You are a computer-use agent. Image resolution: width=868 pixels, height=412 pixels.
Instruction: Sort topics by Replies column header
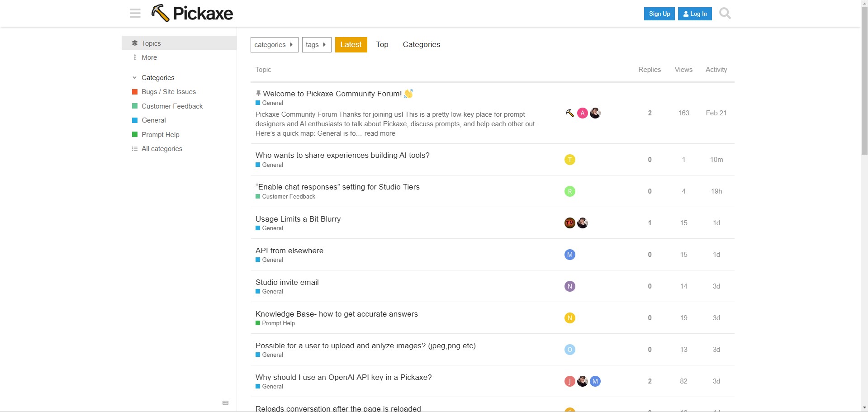pos(650,70)
